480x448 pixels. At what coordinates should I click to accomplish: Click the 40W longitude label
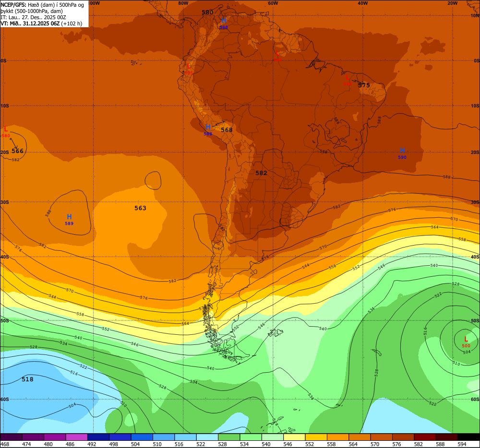click(x=362, y=3)
